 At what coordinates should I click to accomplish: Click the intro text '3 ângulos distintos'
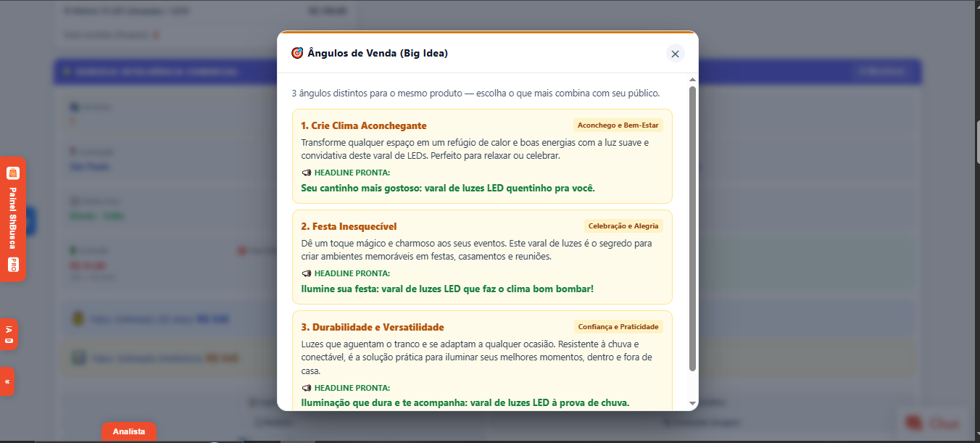[x=476, y=94]
